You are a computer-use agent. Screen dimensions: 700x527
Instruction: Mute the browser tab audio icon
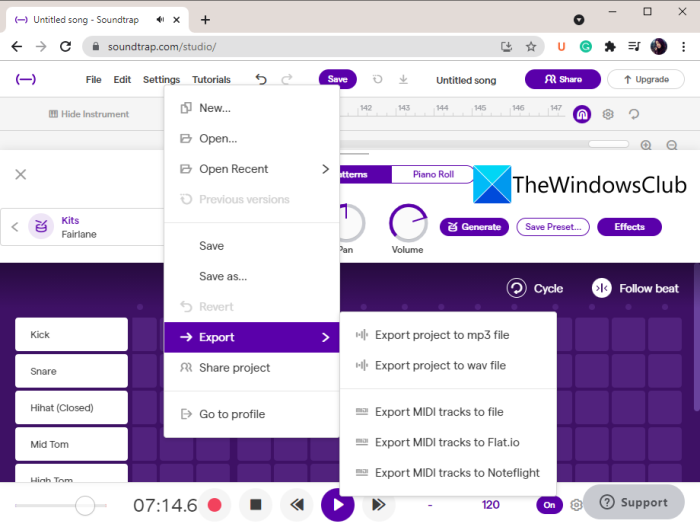[160, 20]
